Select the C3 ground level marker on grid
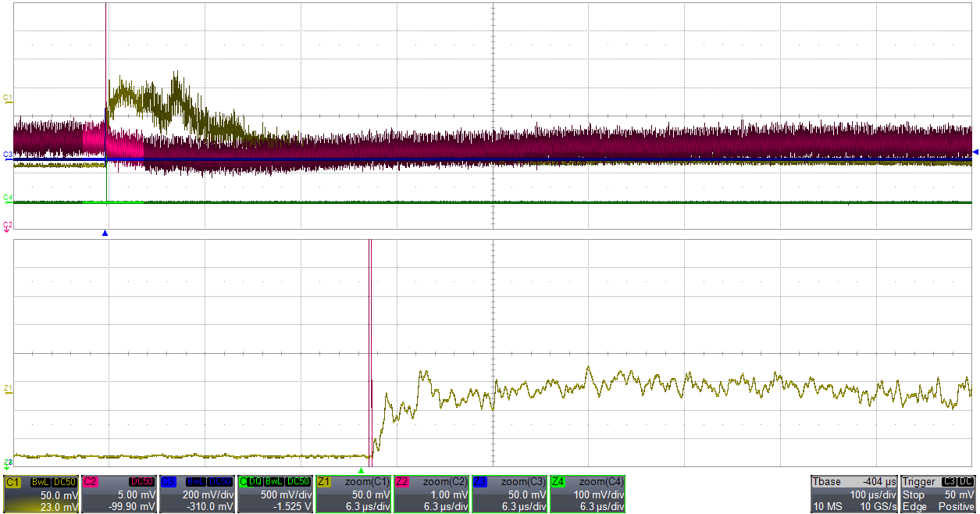 pos(8,155)
